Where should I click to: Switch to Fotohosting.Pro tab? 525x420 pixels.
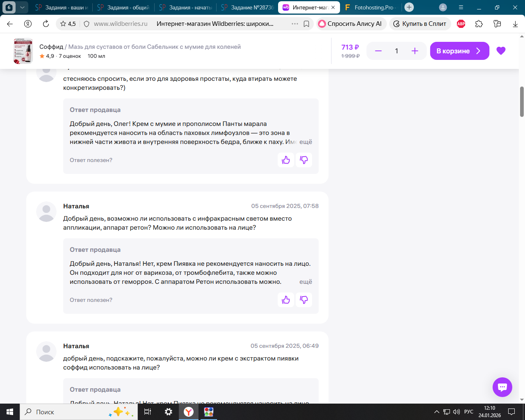click(370, 7)
